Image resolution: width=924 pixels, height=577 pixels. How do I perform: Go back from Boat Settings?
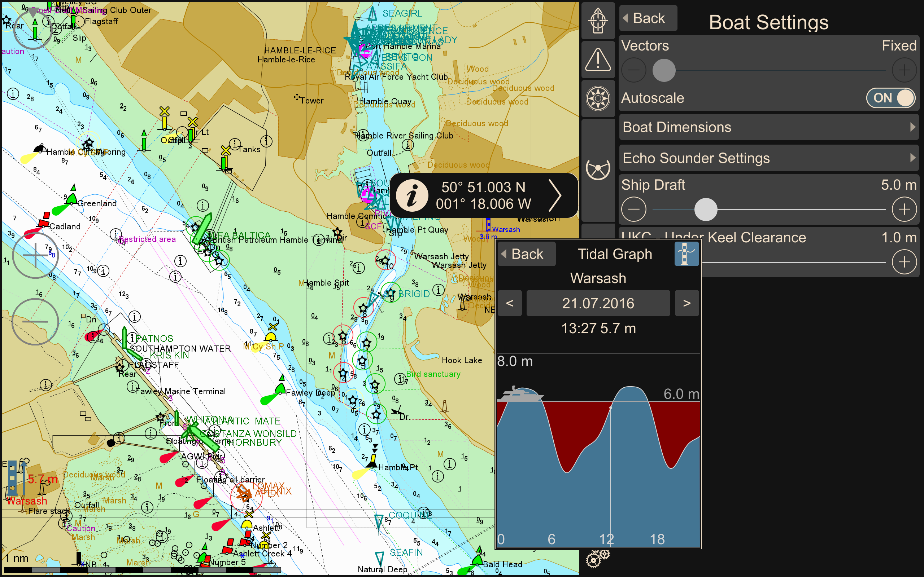[x=648, y=18]
